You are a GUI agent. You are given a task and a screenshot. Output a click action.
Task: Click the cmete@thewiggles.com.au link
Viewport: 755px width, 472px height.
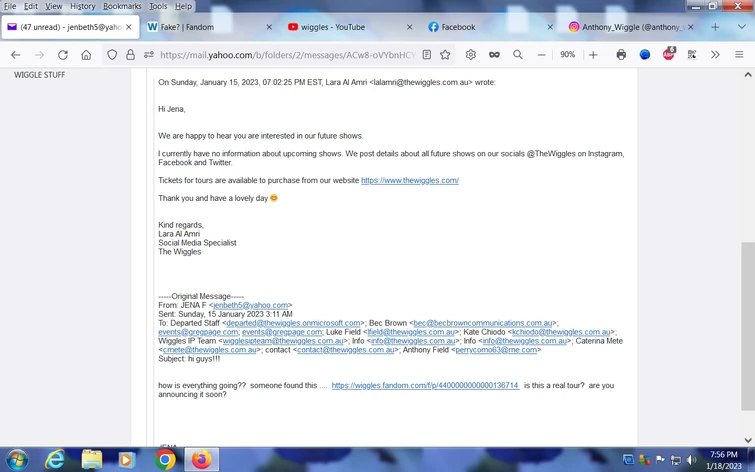click(x=209, y=350)
